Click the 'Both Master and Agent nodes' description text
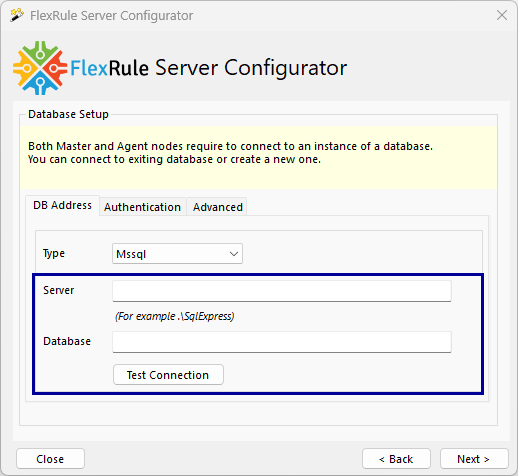Image resolution: width=518 pixels, height=476 pixels. [230, 153]
